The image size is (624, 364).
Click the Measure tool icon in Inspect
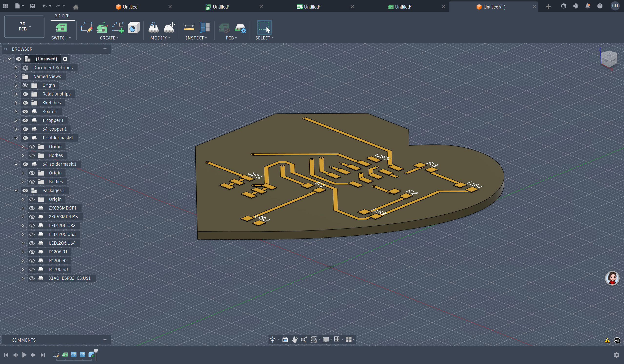click(x=189, y=28)
